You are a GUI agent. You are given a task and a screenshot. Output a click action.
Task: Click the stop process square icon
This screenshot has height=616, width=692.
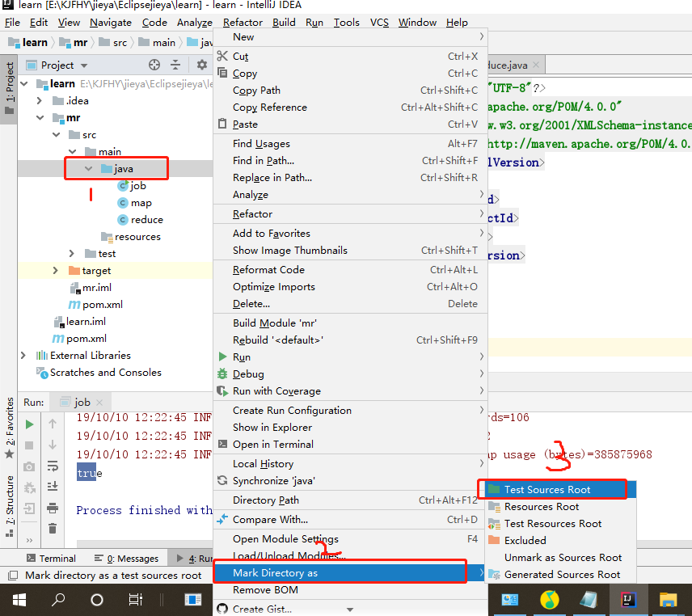[x=28, y=447]
